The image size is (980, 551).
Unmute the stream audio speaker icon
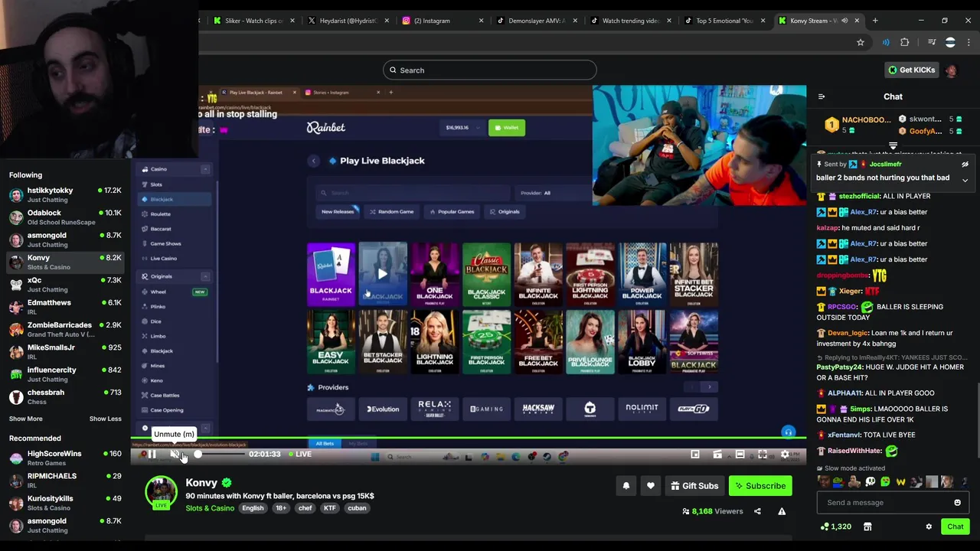click(x=175, y=455)
